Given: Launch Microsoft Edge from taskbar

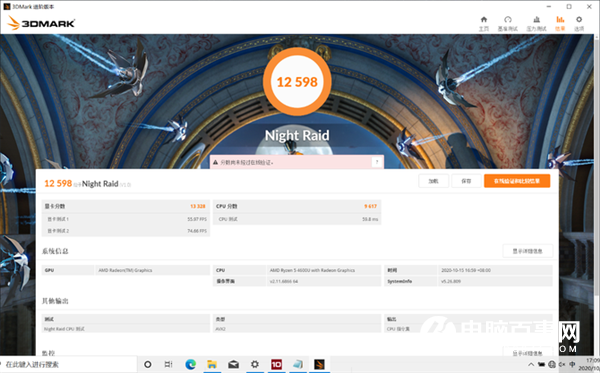Looking at the screenshot, I should (190, 364).
